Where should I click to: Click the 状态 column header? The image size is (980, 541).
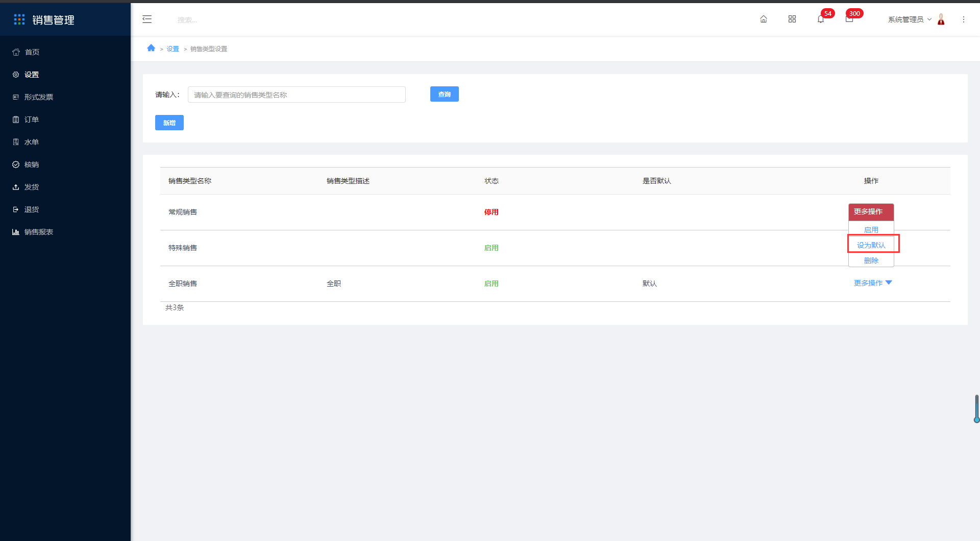[x=492, y=181]
